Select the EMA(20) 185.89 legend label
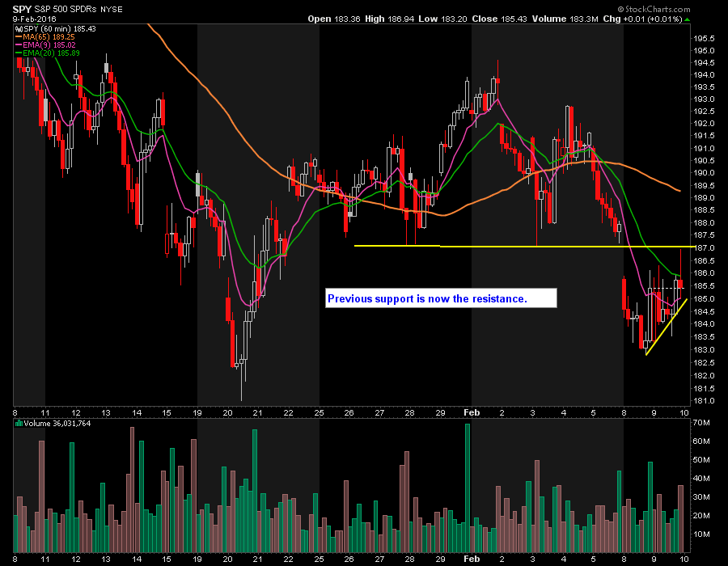This screenshot has width=728, height=566. (x=51, y=53)
